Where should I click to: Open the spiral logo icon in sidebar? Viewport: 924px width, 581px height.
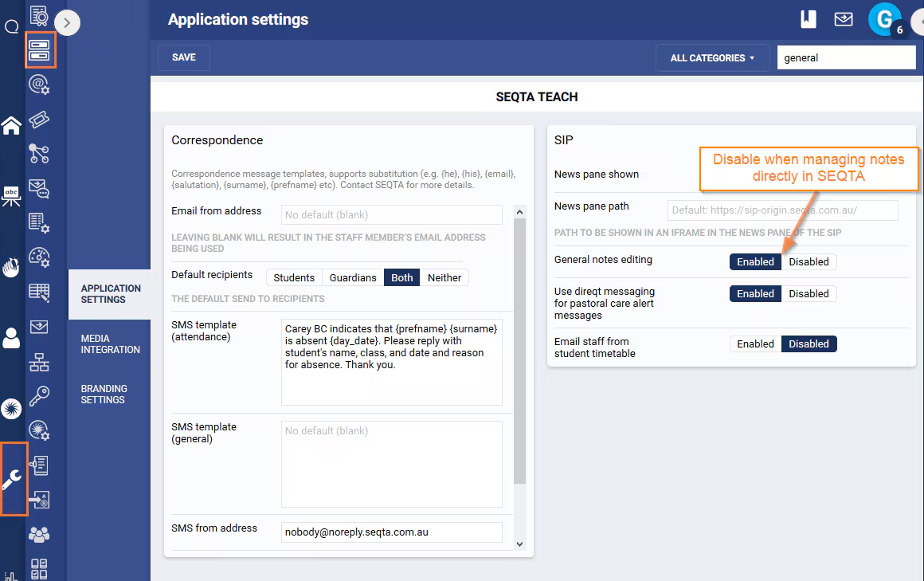click(11, 409)
